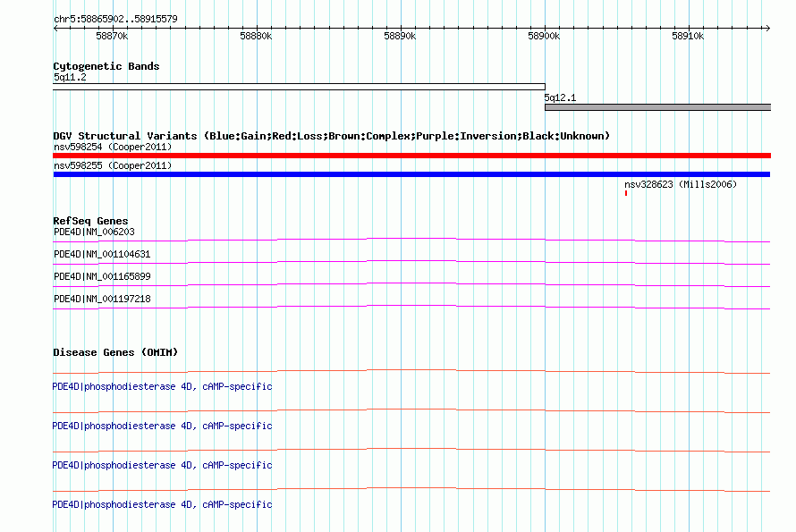Select the blue nsv598255 gain bar
The width and height of the screenshot is (796, 532).
click(x=411, y=174)
